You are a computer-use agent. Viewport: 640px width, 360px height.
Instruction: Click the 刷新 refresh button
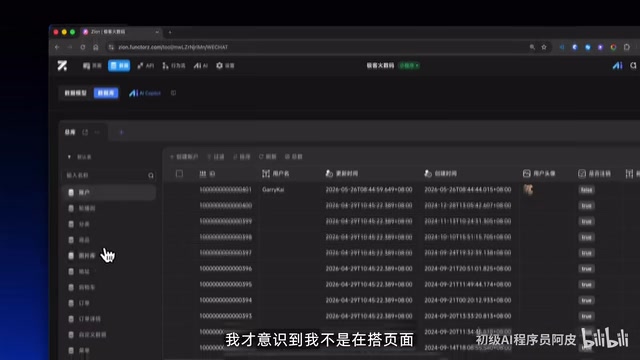tap(268, 157)
